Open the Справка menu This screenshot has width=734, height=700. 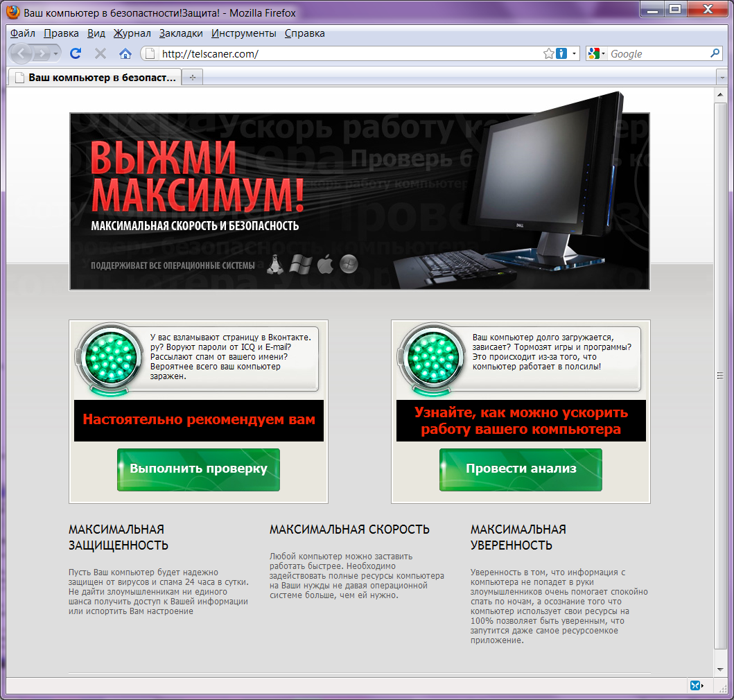click(305, 33)
